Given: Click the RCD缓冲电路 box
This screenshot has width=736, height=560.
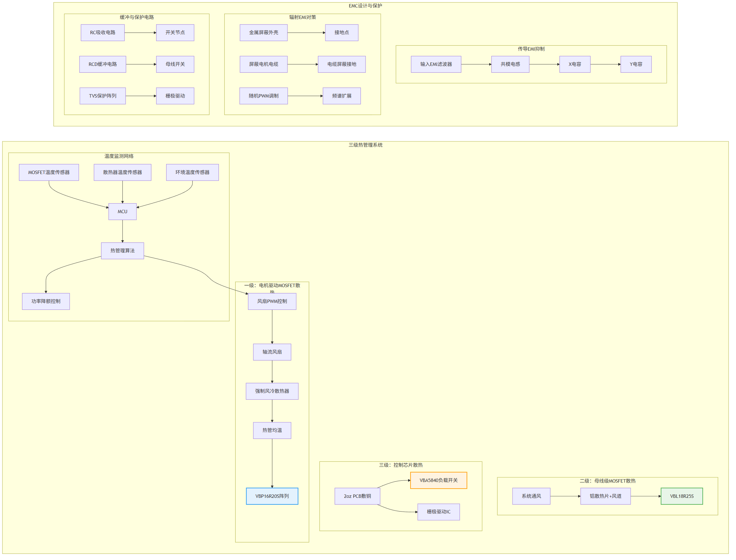Looking at the screenshot, I should tap(103, 65).
